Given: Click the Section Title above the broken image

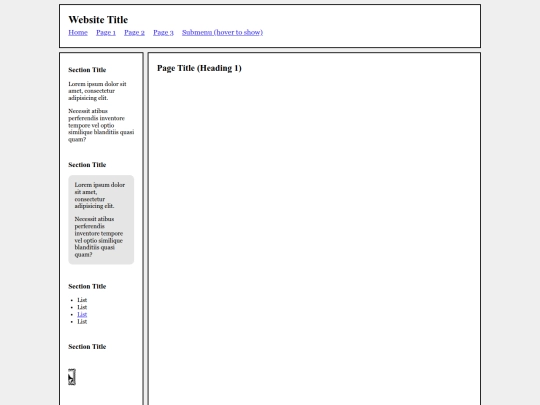Looking at the screenshot, I should [87, 347].
